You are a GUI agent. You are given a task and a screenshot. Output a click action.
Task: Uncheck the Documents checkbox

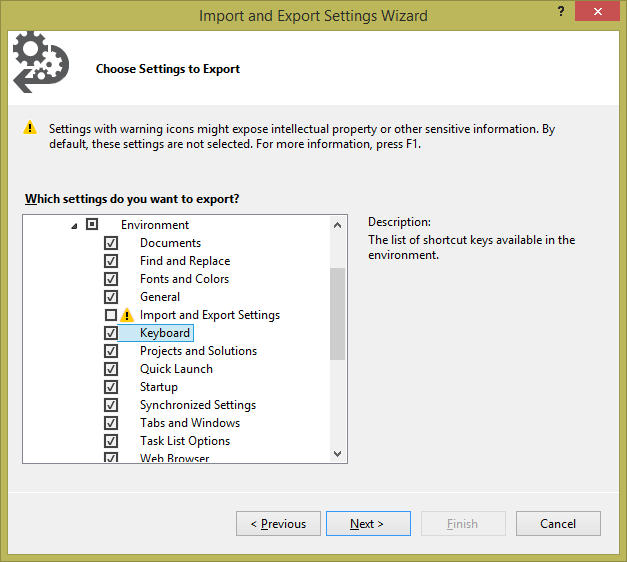coord(111,243)
